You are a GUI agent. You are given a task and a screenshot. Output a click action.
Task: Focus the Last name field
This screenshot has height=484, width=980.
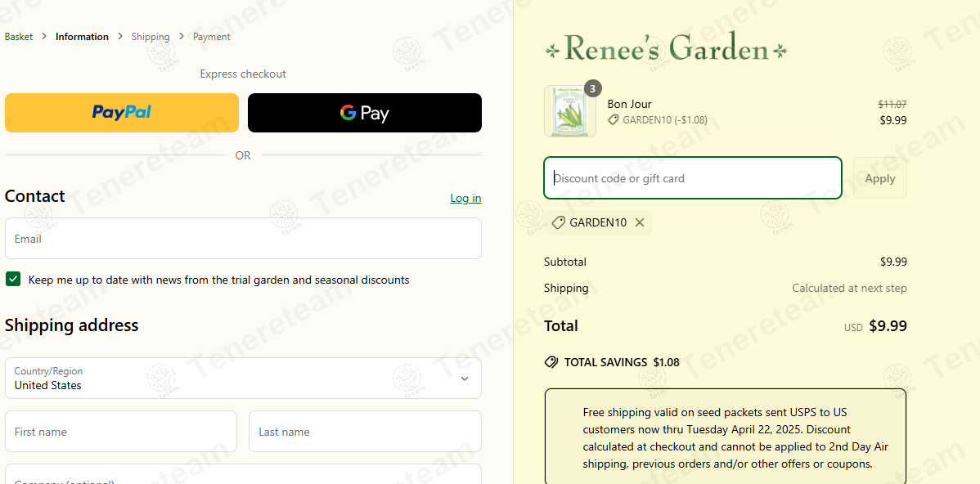365,432
